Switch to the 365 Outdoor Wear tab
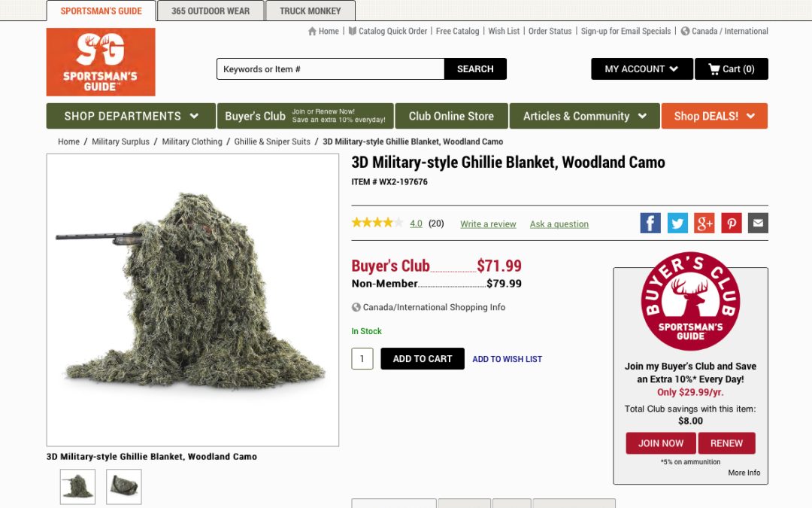 point(211,11)
